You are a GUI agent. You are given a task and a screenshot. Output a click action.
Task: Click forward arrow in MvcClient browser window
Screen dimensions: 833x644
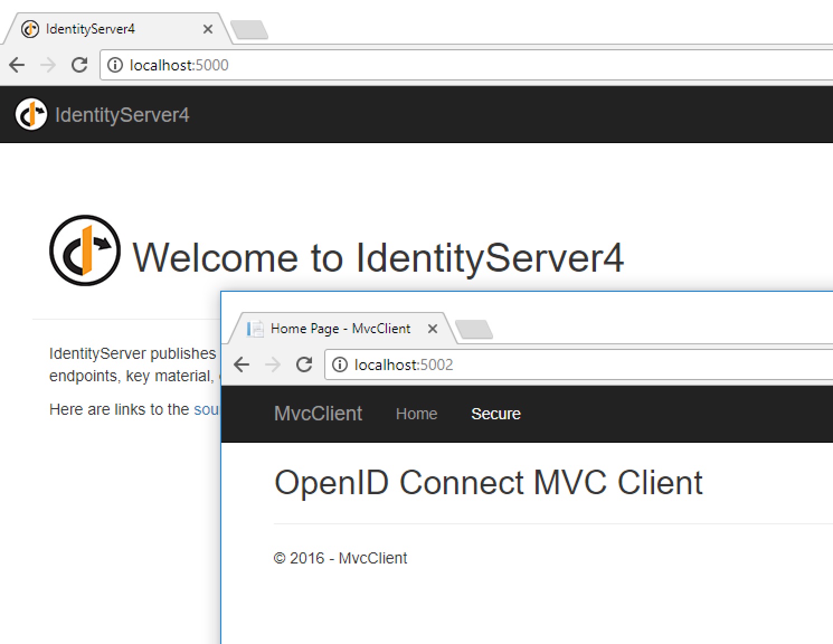point(273,365)
